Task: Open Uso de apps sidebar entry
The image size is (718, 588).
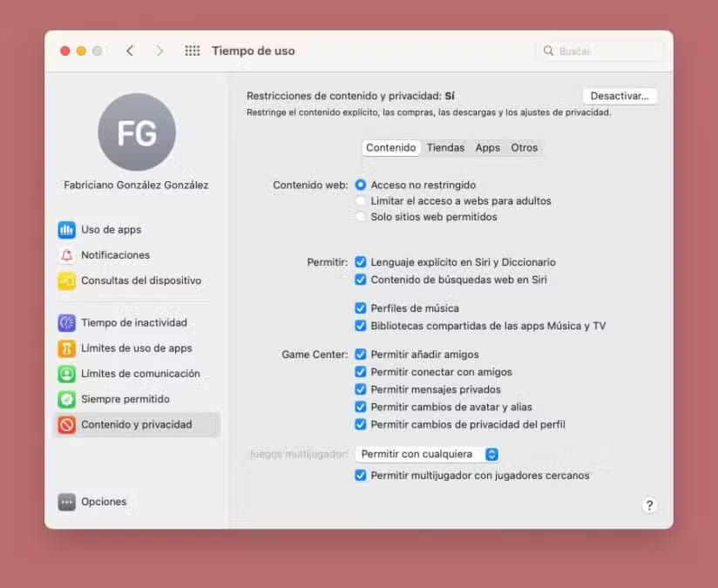Action: [x=137, y=230]
